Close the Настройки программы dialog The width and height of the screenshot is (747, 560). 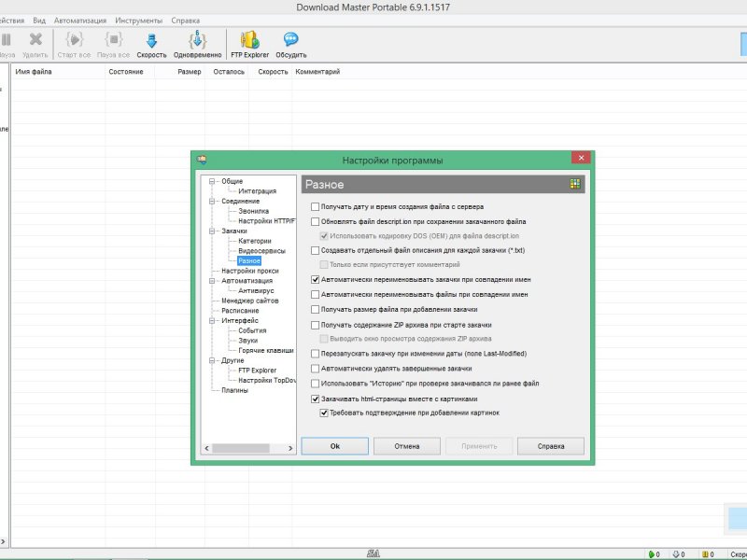click(x=581, y=158)
